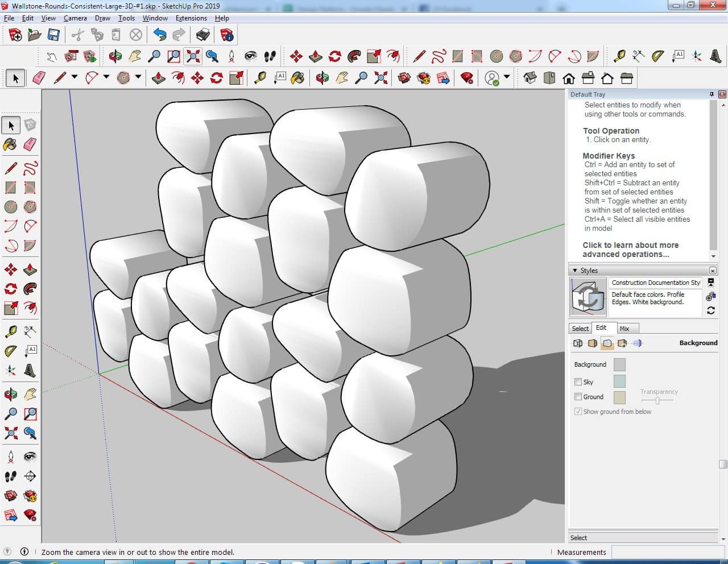728x564 pixels.
Task: Select the Eraser tool in top toolbar
Action: 39,78
